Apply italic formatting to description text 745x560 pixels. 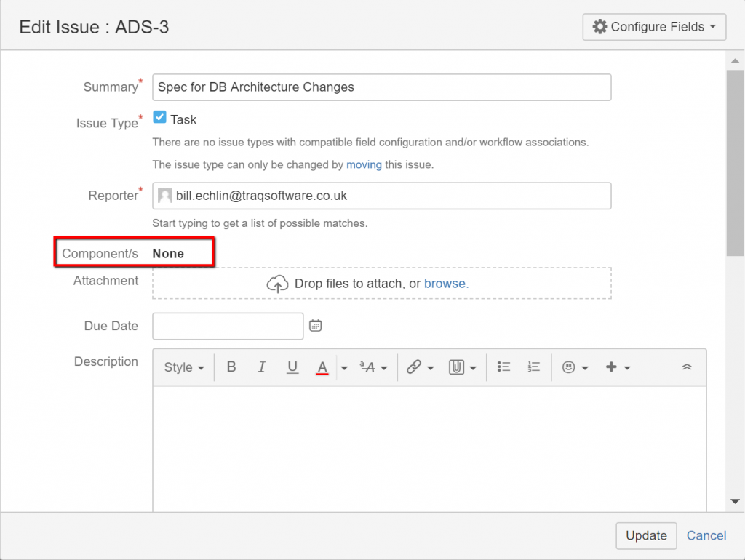pos(262,367)
